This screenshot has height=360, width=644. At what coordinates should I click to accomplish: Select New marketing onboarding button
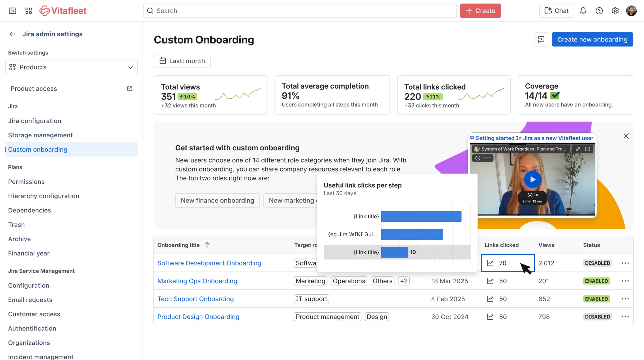tap(290, 201)
